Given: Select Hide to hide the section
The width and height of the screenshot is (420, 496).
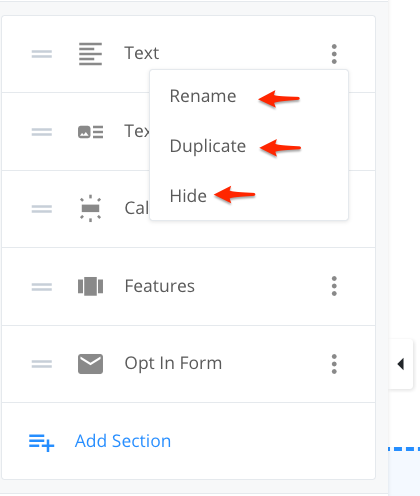Looking at the screenshot, I should (x=188, y=196).
